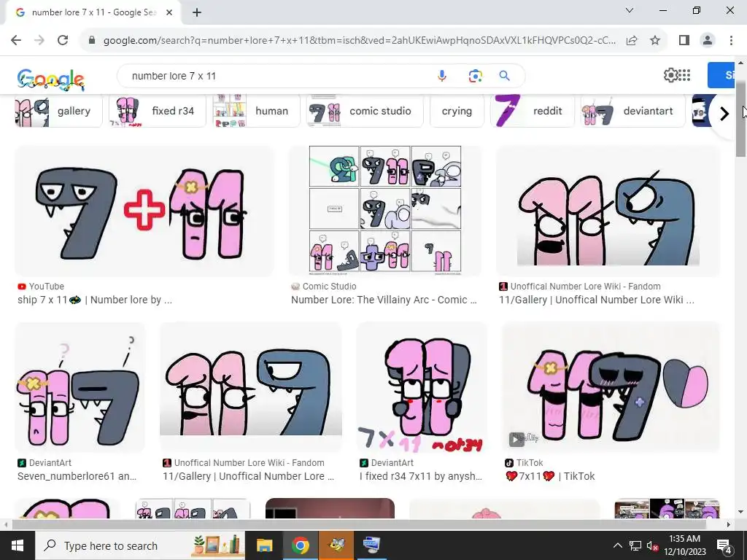Open the Chrome profile avatar
Viewport: 747px width, 560px height.
click(708, 41)
